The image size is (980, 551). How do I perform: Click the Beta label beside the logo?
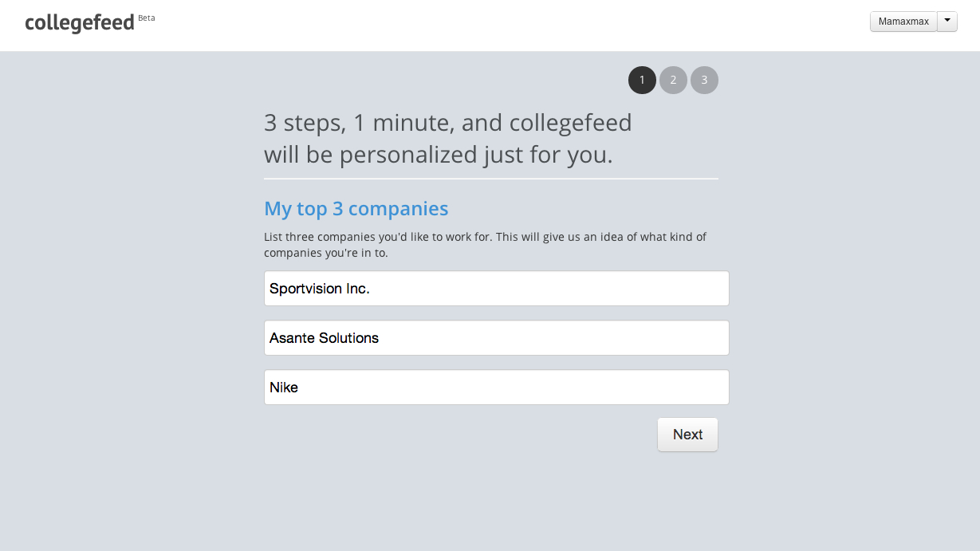147,18
